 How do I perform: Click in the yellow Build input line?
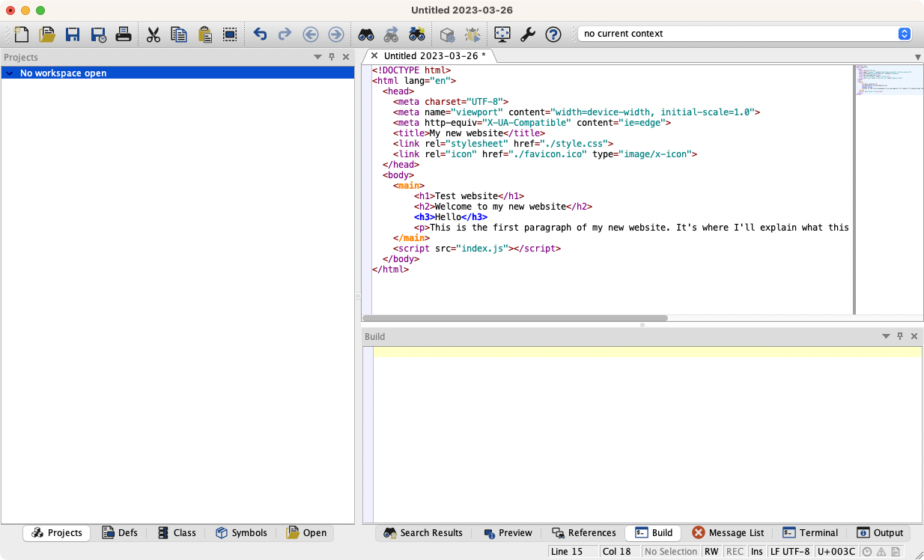pos(648,352)
